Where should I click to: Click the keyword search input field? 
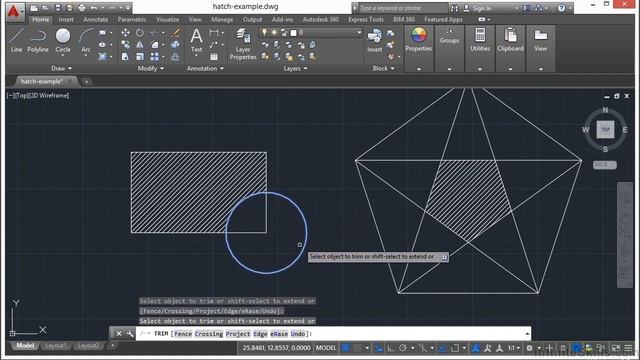click(403, 8)
